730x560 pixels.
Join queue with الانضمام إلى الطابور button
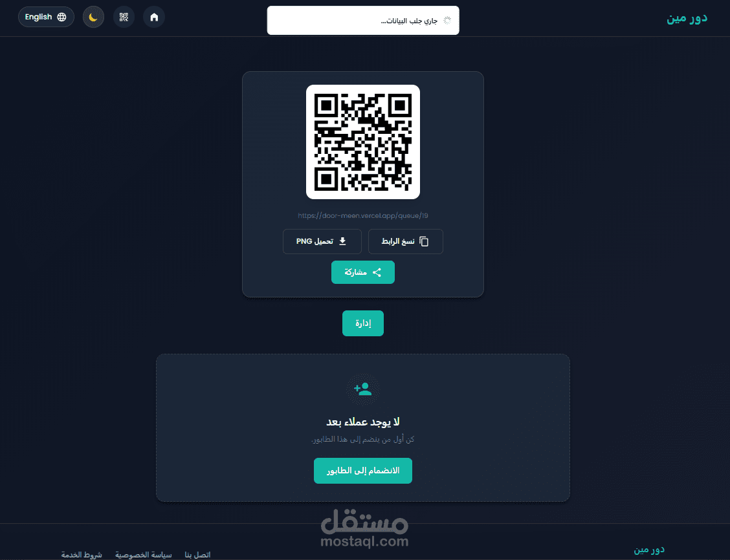363,471
